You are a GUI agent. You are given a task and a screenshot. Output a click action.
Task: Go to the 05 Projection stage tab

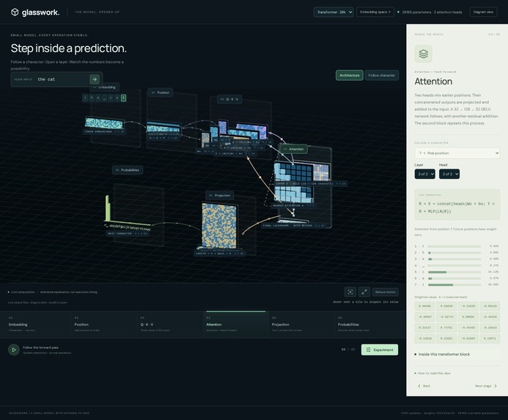tap(301, 325)
